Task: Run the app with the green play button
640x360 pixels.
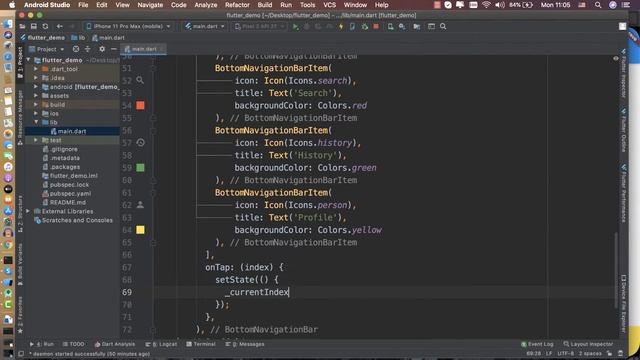Action: (295, 27)
